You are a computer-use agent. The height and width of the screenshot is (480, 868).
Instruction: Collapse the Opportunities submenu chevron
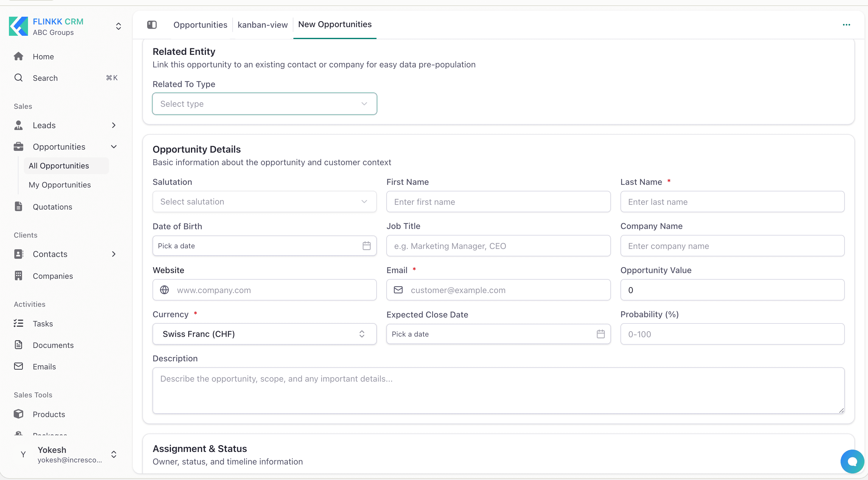pyautogui.click(x=114, y=147)
